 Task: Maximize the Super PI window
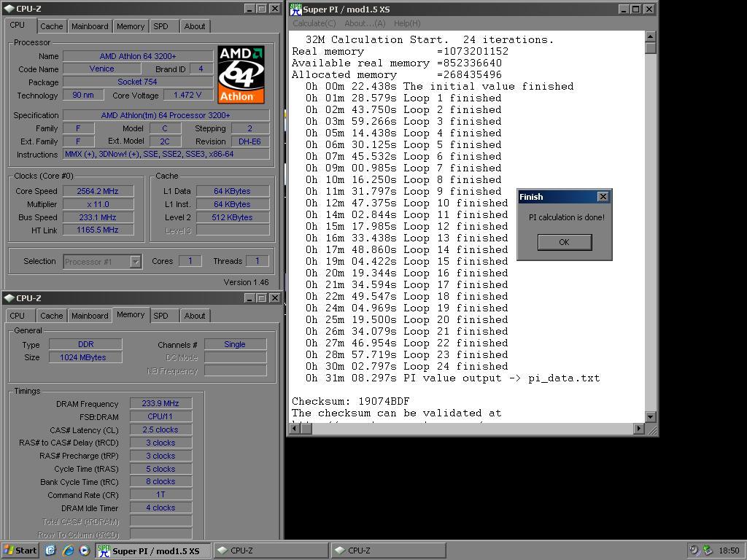coord(636,9)
